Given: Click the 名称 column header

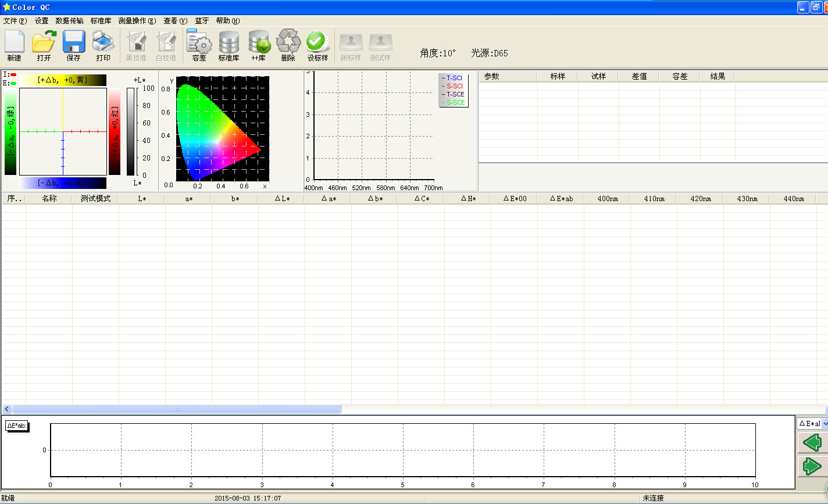Looking at the screenshot, I should point(49,198).
